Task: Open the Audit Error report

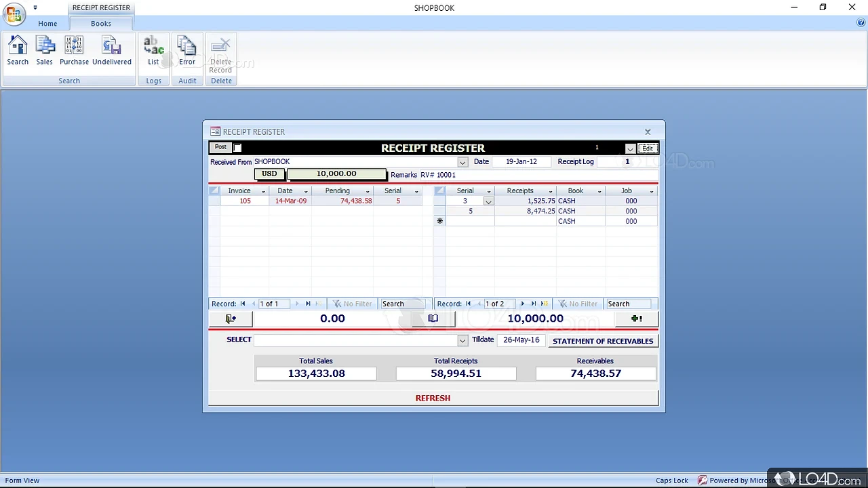Action: [x=187, y=51]
